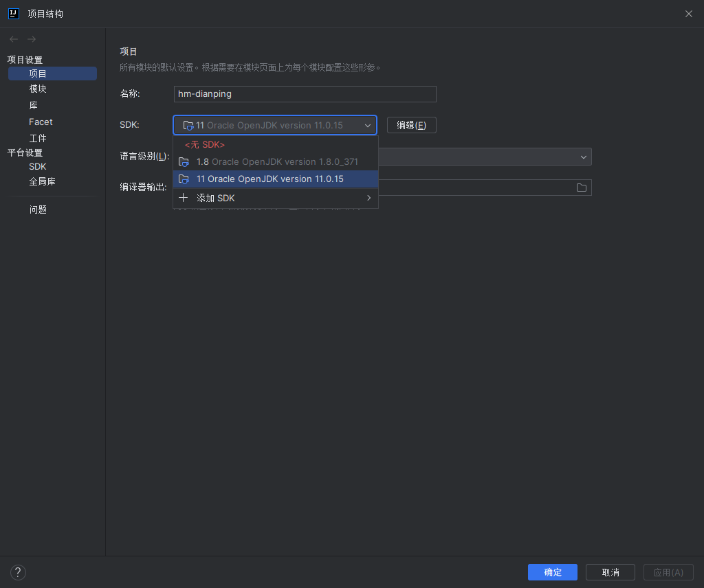Click the 取消 button
The height and width of the screenshot is (588, 704).
(610, 572)
